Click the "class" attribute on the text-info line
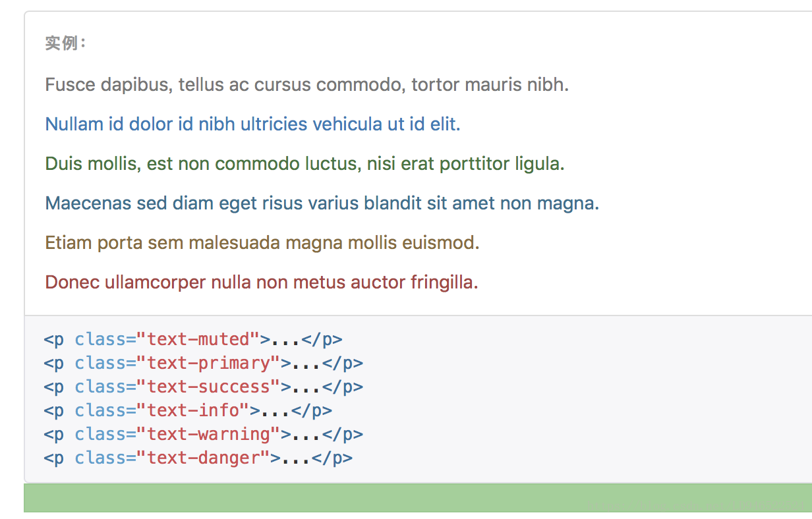Screen dimensions: 812x519 [100, 410]
